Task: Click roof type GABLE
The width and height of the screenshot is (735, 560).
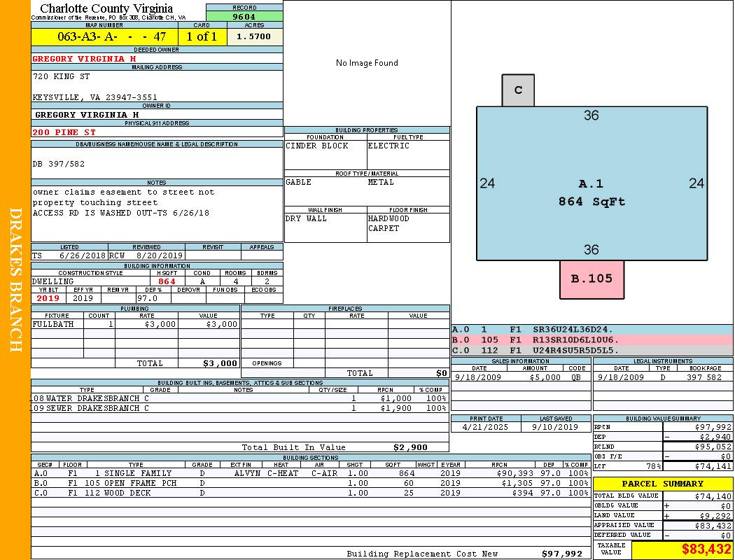Action: 299,182
